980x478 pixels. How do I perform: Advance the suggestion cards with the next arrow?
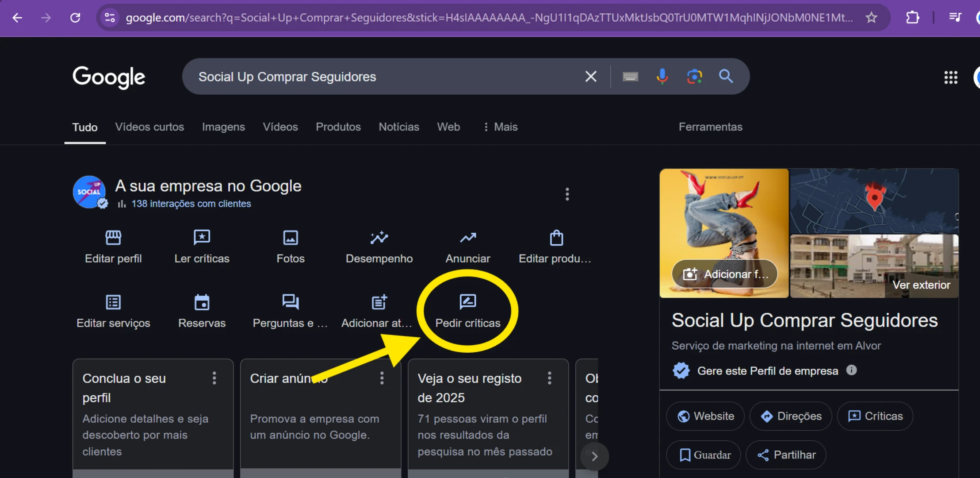(x=594, y=456)
